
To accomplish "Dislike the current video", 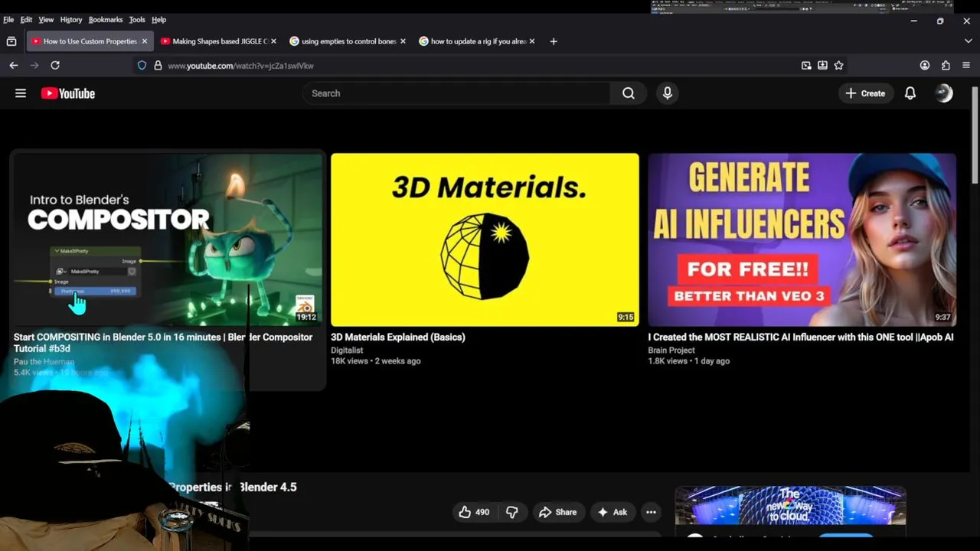I will [x=512, y=512].
